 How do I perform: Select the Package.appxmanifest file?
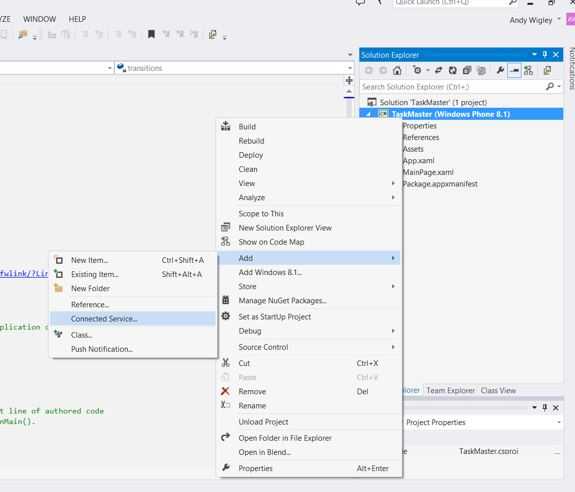440,184
